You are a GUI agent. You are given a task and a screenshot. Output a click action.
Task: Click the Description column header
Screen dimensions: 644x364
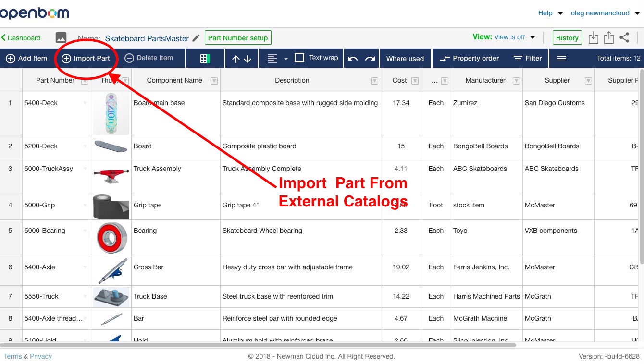tap(300, 80)
